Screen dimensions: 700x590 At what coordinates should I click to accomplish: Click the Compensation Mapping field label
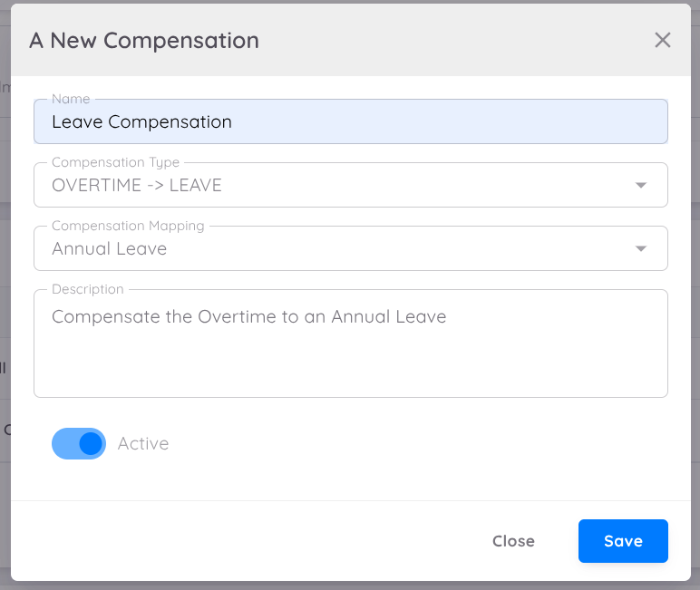tap(128, 226)
